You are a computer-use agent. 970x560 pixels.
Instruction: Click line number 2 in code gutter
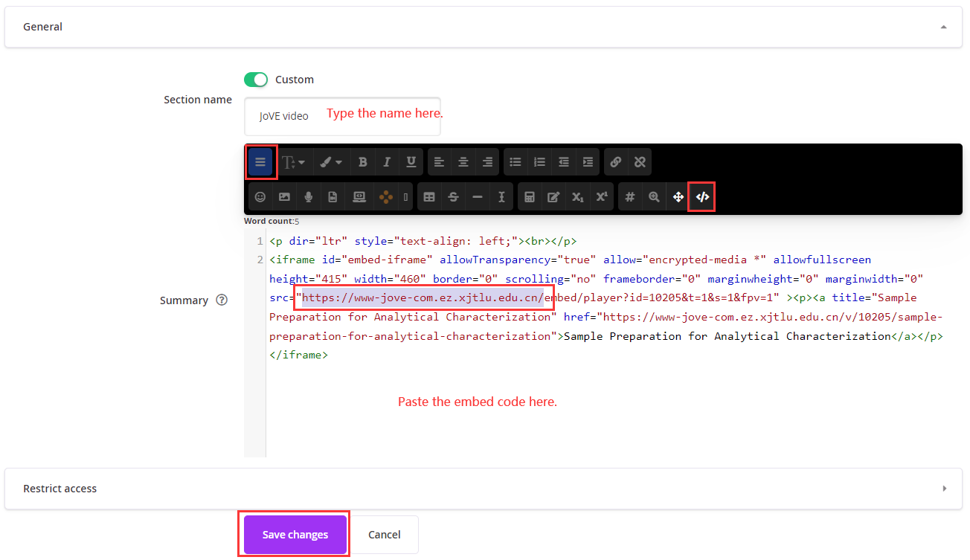coord(260,260)
